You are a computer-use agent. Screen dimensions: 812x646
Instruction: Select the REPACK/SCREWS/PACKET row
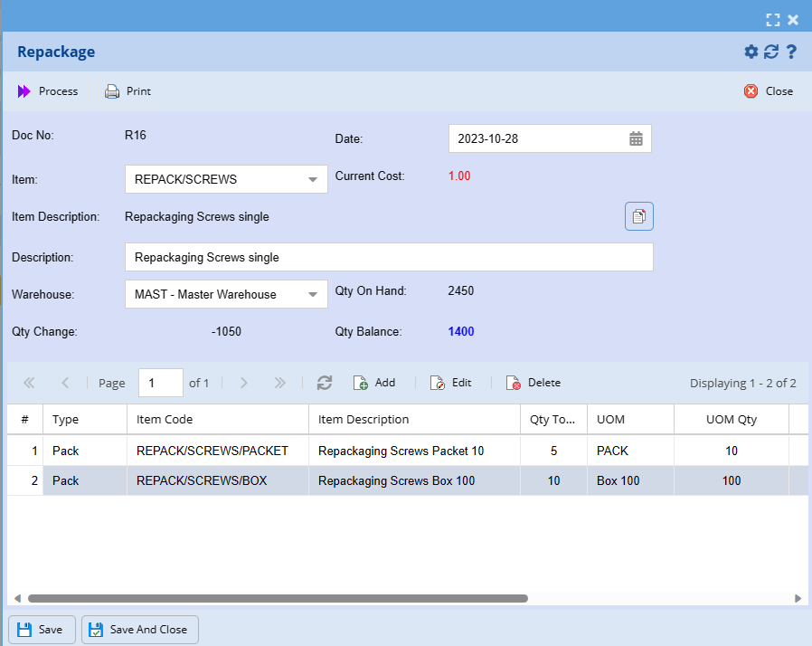(212, 451)
